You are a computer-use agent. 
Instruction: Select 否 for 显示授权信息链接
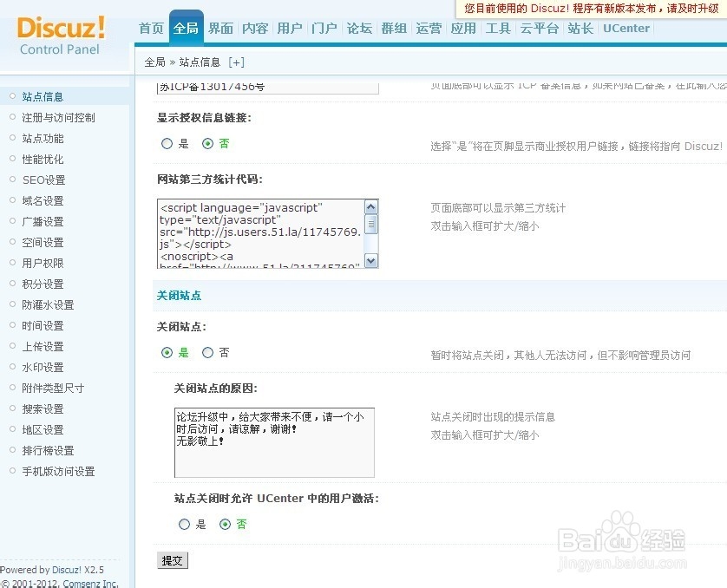207,144
